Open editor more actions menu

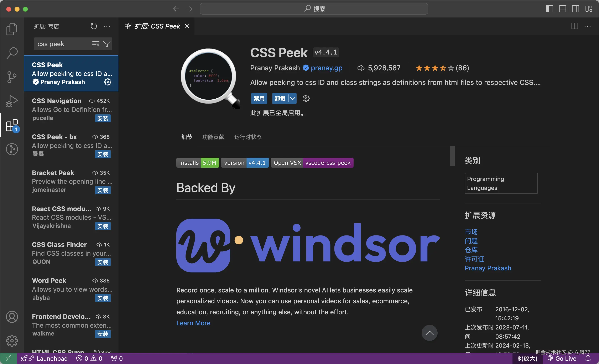588,26
